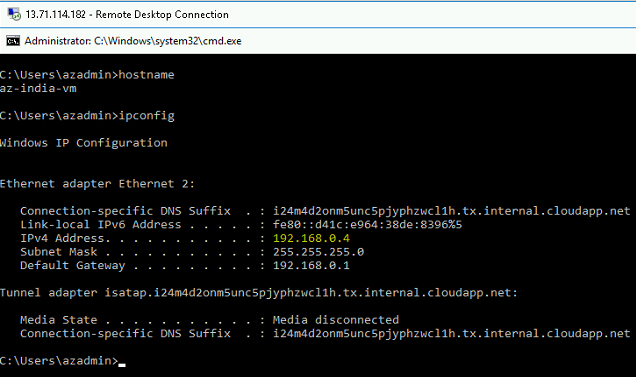This screenshot has height=377, width=636.
Task: Click the highlighted IPv4 address 192.168.0.4
Action: click(x=311, y=238)
